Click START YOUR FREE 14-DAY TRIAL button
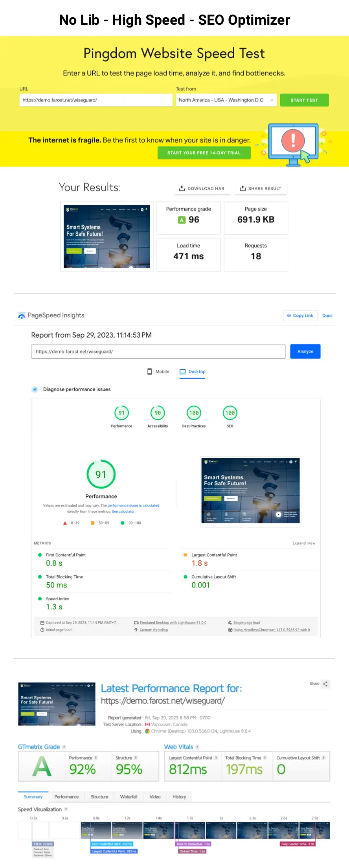The image size is (349, 868). pos(204,153)
